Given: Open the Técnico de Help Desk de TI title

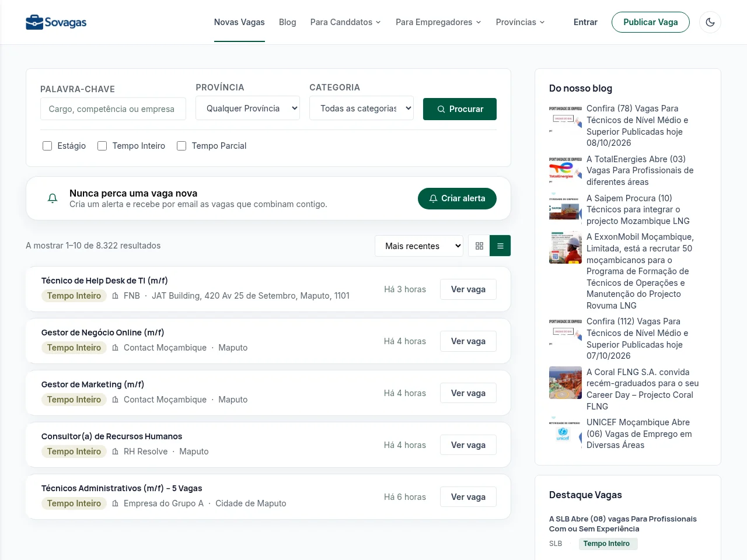Looking at the screenshot, I should coord(104,281).
